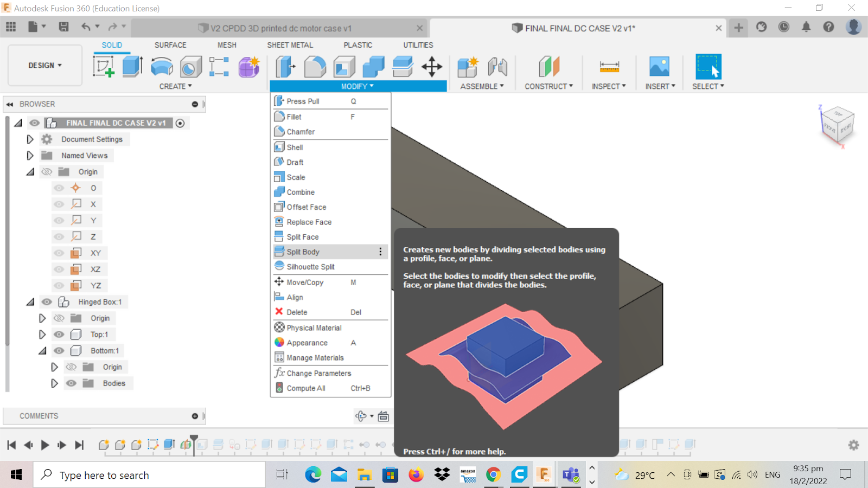Click the Press Pull toolbar icon
Screen dimensions: 868x488
[x=285, y=67]
